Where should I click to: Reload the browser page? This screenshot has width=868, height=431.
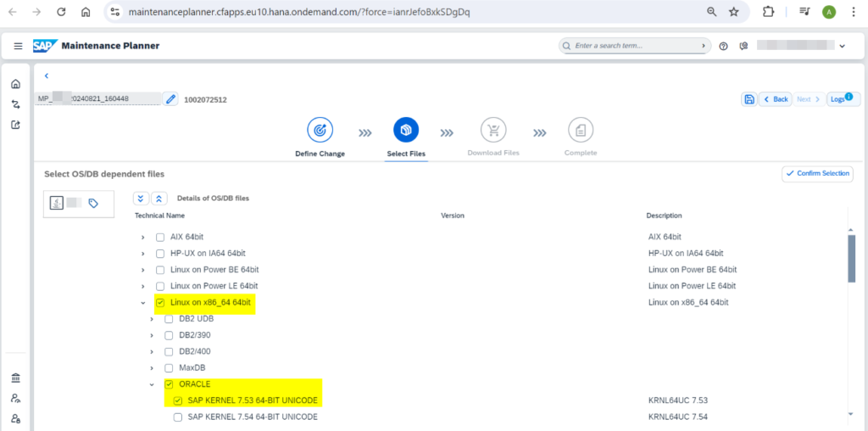pyautogui.click(x=61, y=12)
